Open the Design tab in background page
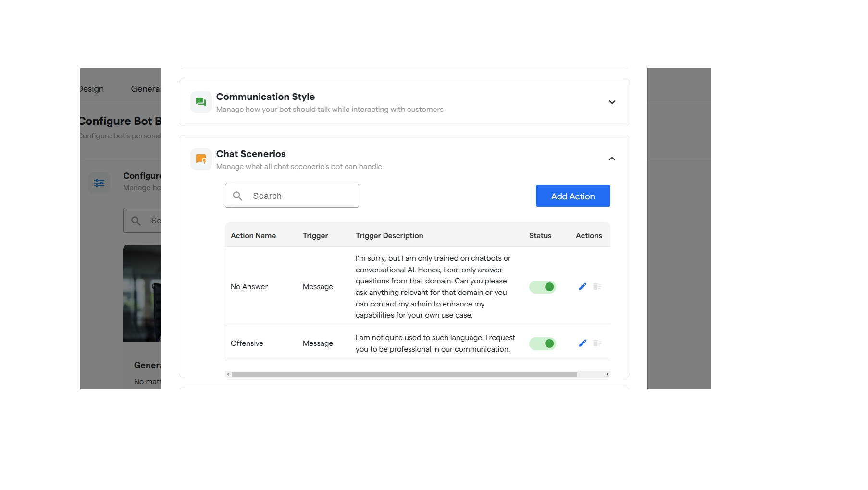This screenshot has width=868, height=490. pos(92,89)
